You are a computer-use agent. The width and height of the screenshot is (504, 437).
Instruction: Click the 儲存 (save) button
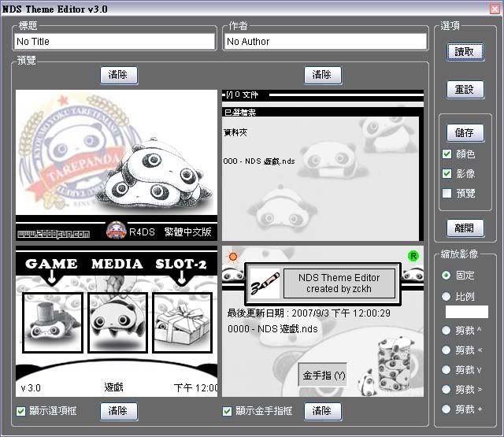pos(465,133)
